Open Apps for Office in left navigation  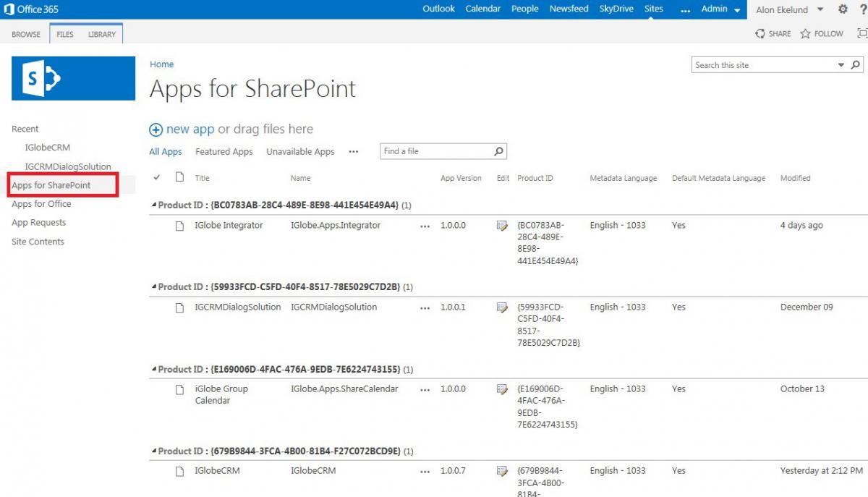pos(41,204)
